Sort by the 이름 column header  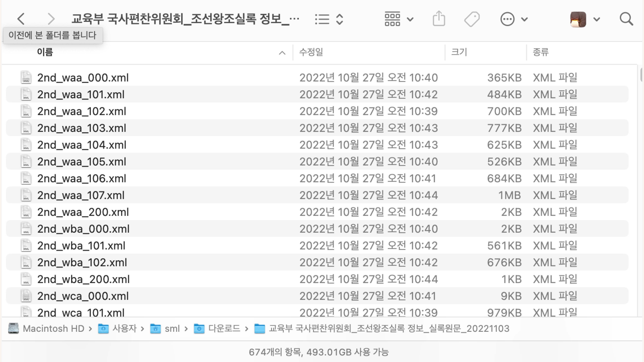tap(45, 52)
